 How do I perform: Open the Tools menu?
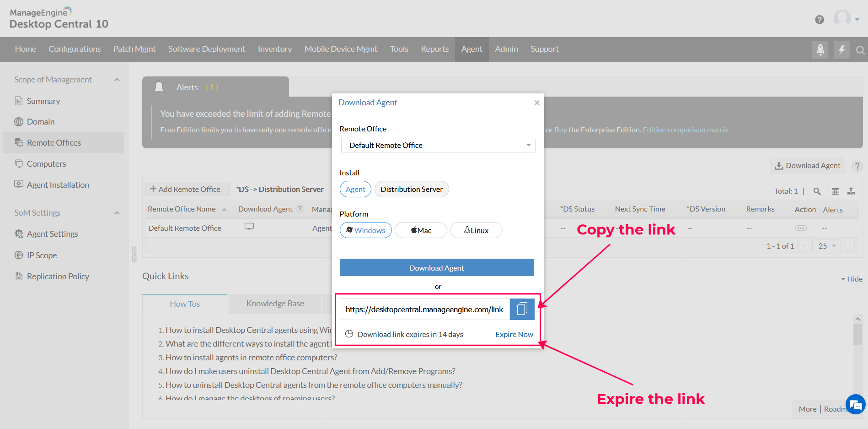coord(399,49)
